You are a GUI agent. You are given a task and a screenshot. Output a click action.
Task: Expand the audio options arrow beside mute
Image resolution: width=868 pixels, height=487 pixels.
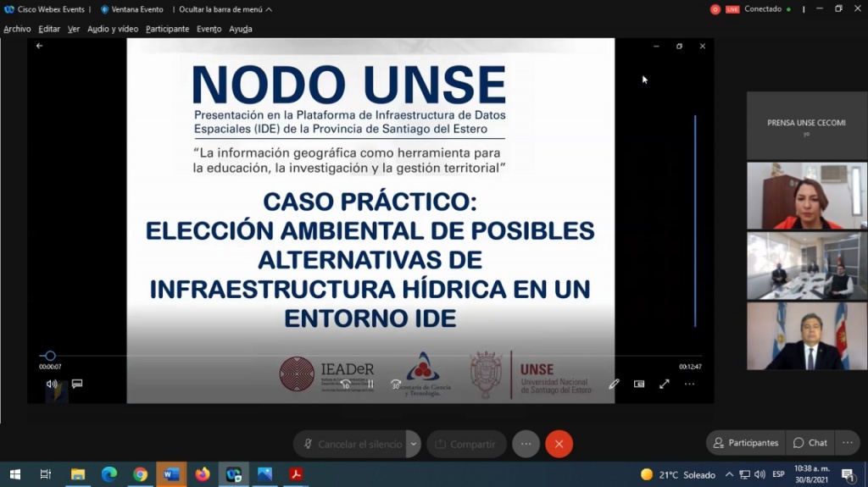click(414, 444)
